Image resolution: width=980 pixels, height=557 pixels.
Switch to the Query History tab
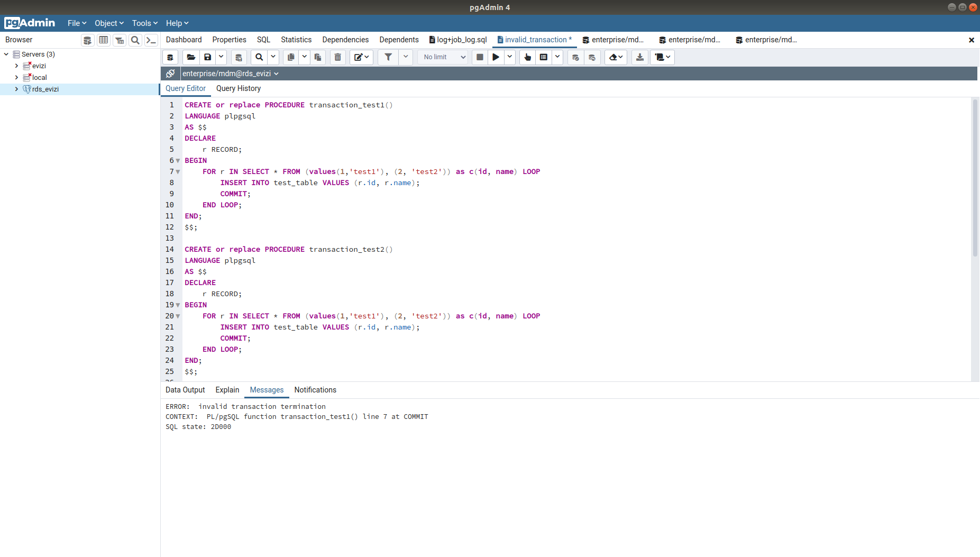tap(238, 88)
